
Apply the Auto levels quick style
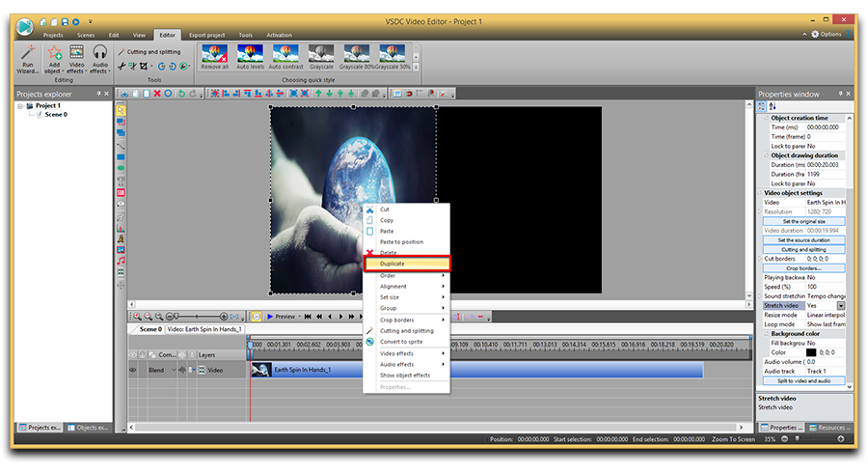tap(250, 57)
